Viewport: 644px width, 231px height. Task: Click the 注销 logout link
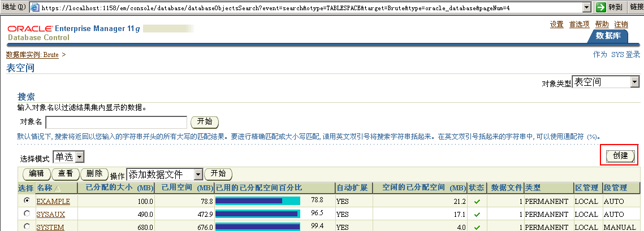(x=621, y=24)
